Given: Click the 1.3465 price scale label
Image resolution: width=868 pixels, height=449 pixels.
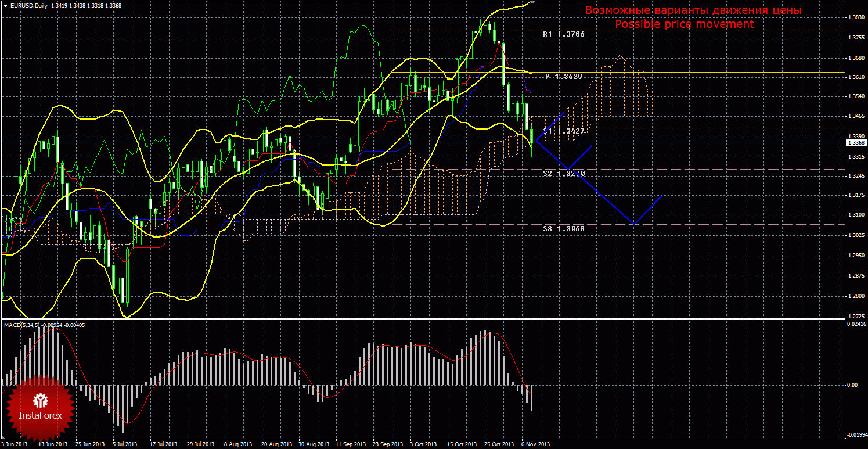Looking at the screenshot, I should [856, 117].
